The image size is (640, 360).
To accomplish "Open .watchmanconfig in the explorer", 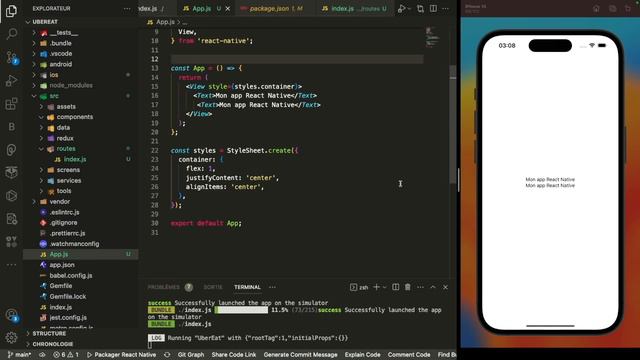I will coord(74,244).
